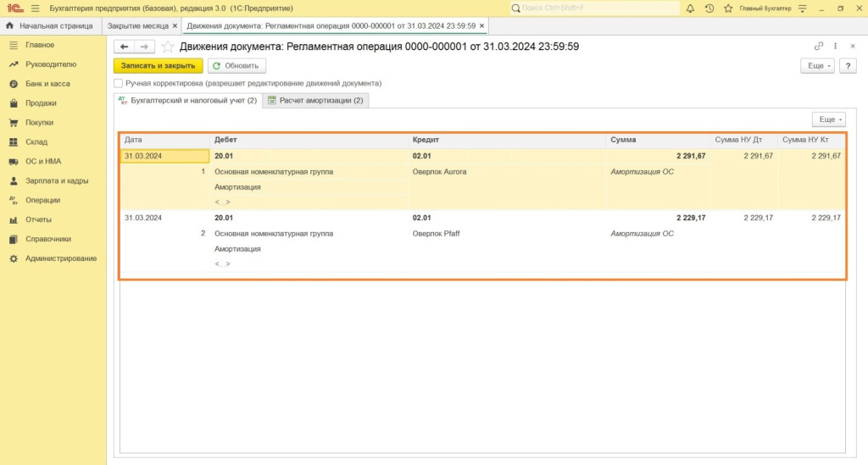Screen dimensions: 868x465
Task: Open the top Еще dropdown menu
Action: click(x=816, y=65)
